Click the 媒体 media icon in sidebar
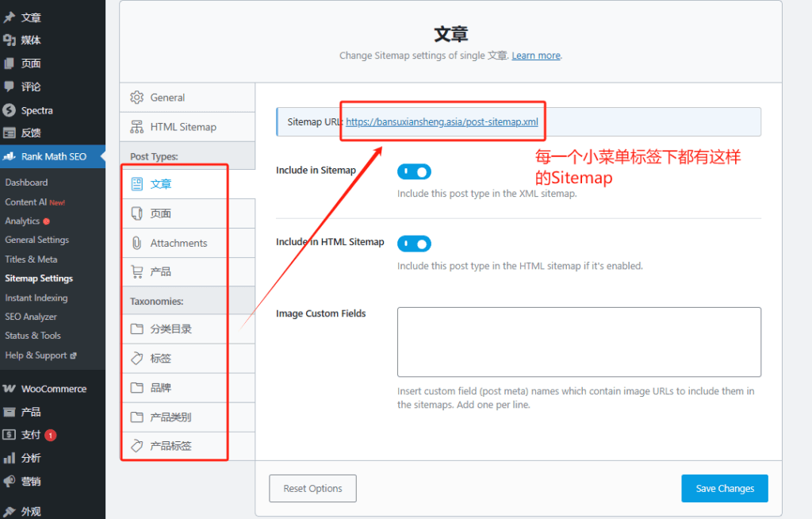Image resolution: width=812 pixels, height=519 pixels. pos(9,40)
